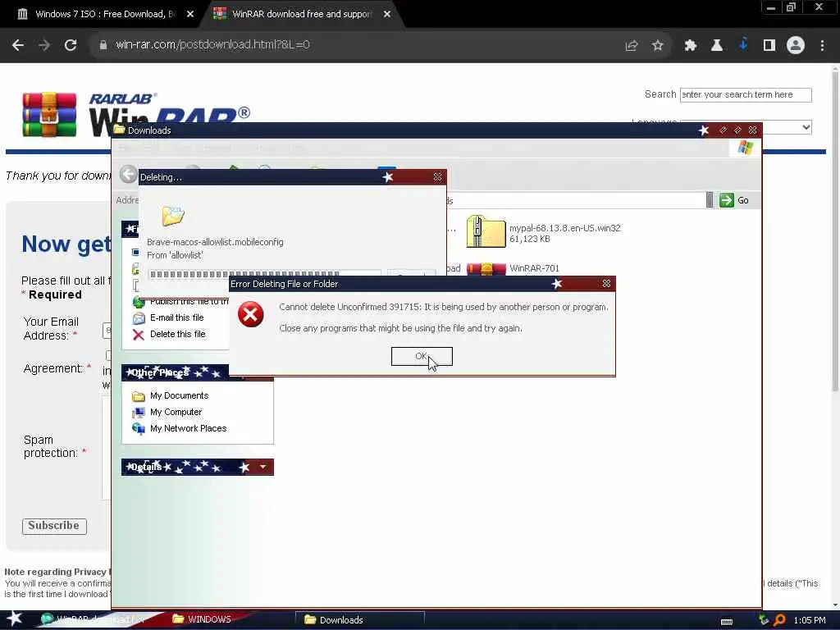Click the orange magnifier tray icon
Viewport: 840px width, 630px height.
pyautogui.click(x=779, y=620)
